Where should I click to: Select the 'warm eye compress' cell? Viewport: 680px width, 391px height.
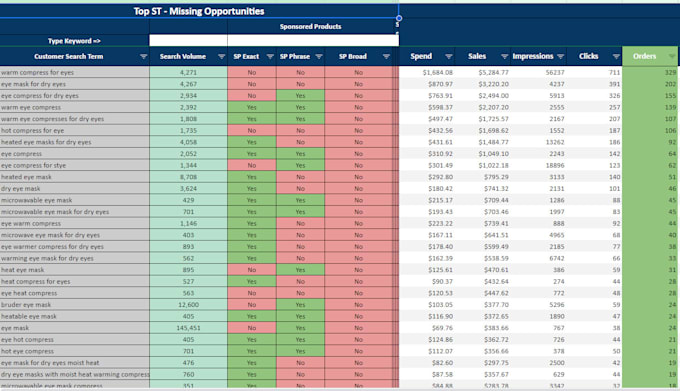point(75,108)
